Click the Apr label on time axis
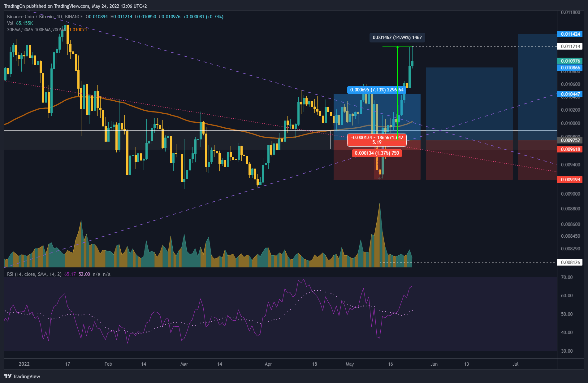The height and width of the screenshot is (383, 588). coord(268,364)
